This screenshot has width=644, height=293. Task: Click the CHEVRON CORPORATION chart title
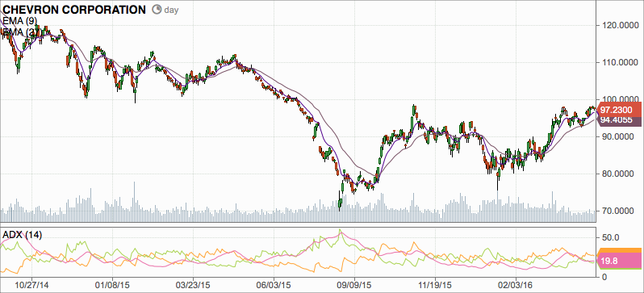point(74,10)
